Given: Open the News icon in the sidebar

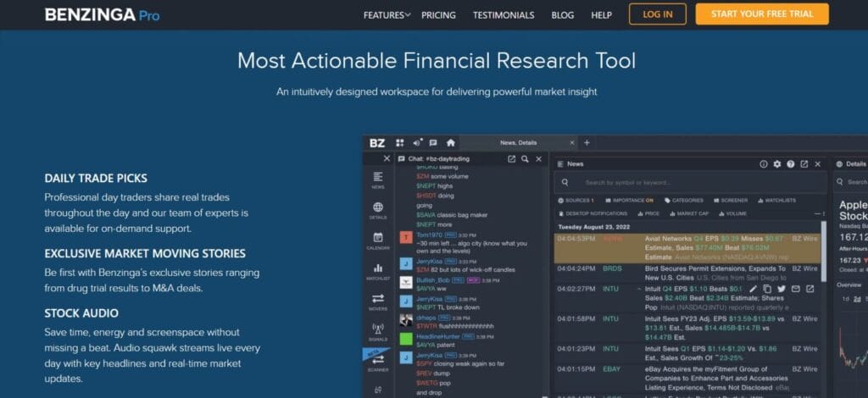Looking at the screenshot, I should (377, 179).
